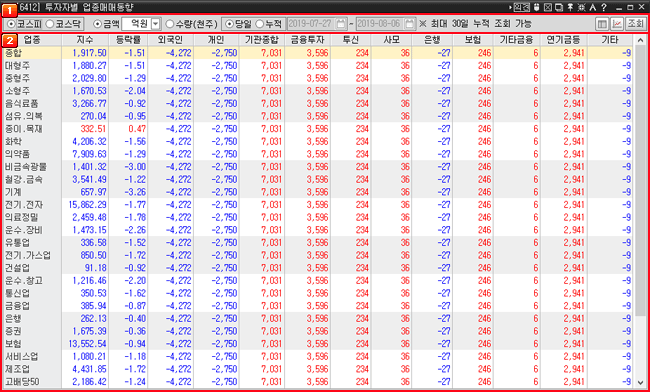The image size is (650, 392).
Task: Select the 누적 radio button
Action: (269, 24)
